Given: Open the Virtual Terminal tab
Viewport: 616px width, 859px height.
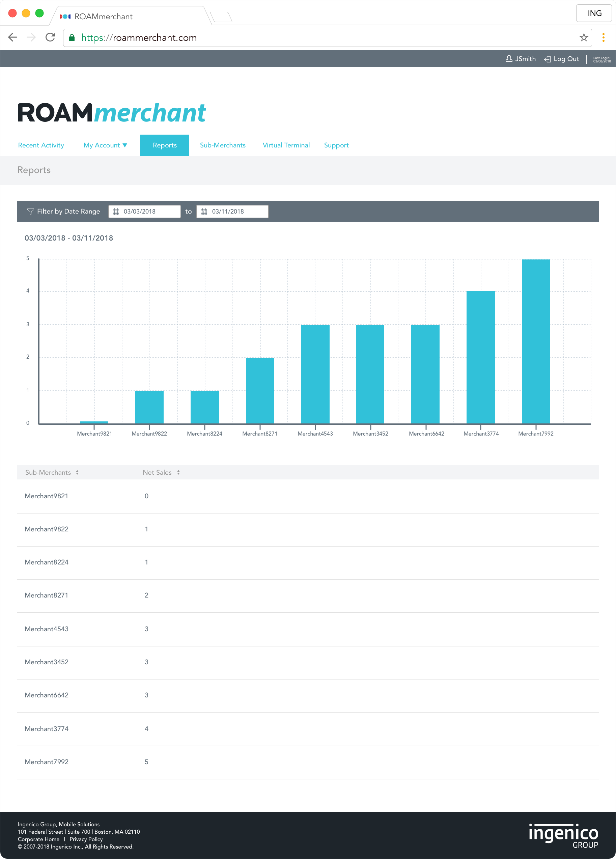Looking at the screenshot, I should coord(286,145).
